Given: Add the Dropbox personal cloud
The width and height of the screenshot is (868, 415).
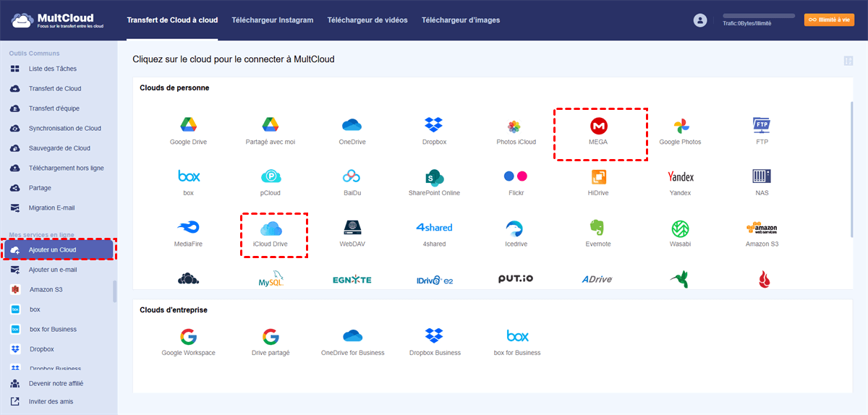Looking at the screenshot, I should (434, 125).
